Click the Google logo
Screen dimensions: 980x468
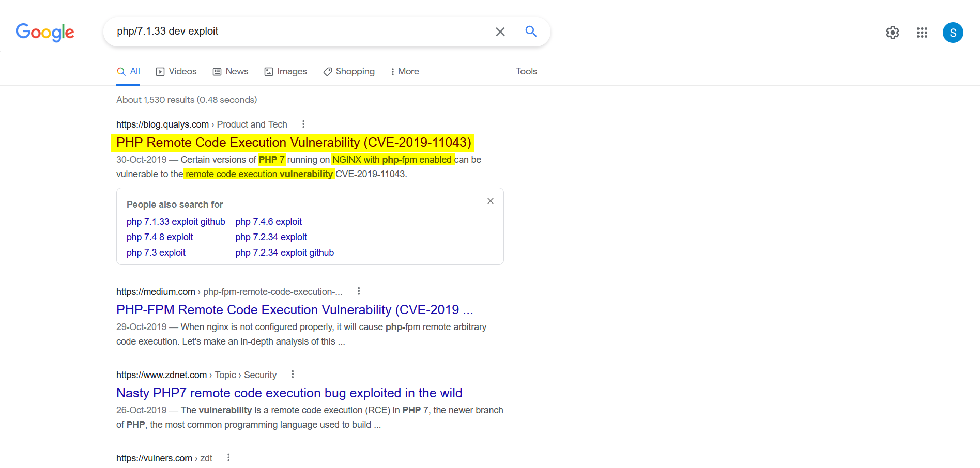pyautogui.click(x=44, y=32)
